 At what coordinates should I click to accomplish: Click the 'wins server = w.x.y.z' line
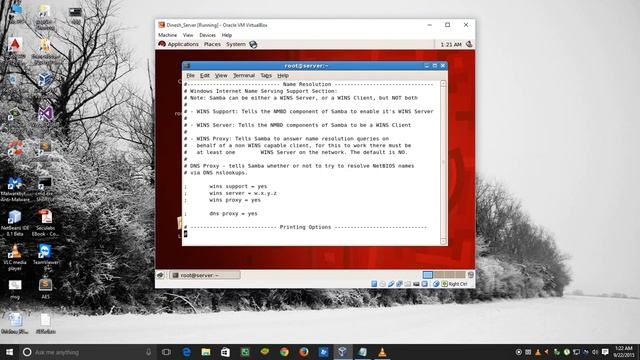[243, 193]
